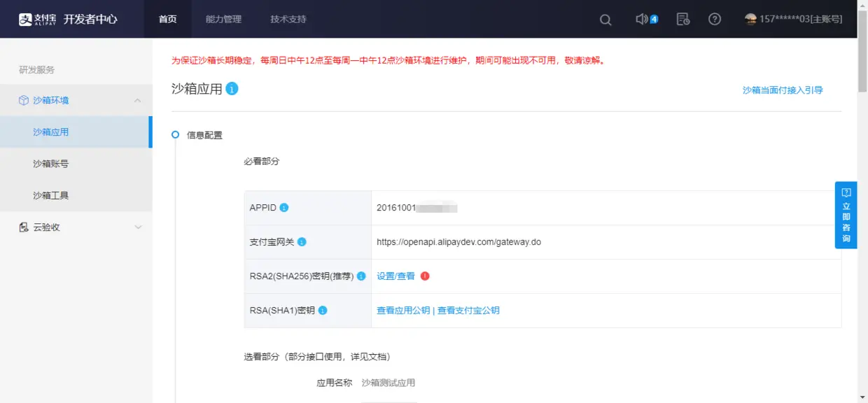Click info icon next to 沙箱应用 heading

232,89
